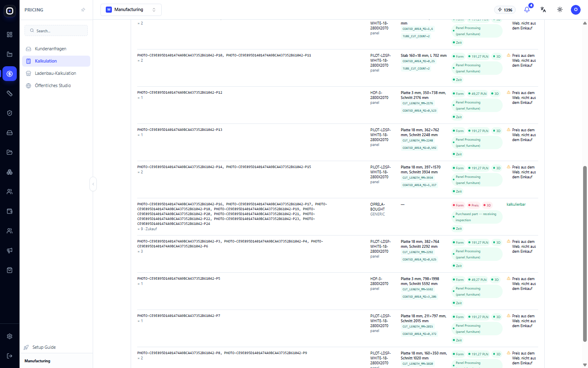Image resolution: width=588 pixels, height=368 pixels.
Task: Click the 1396 credits button
Action: coord(505,10)
